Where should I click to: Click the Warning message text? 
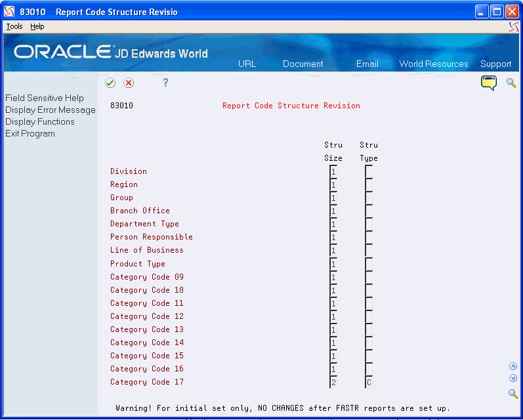pos(283,408)
